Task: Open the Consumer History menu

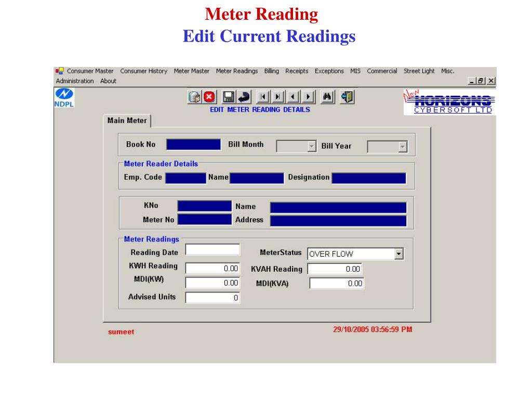Action: [x=143, y=71]
